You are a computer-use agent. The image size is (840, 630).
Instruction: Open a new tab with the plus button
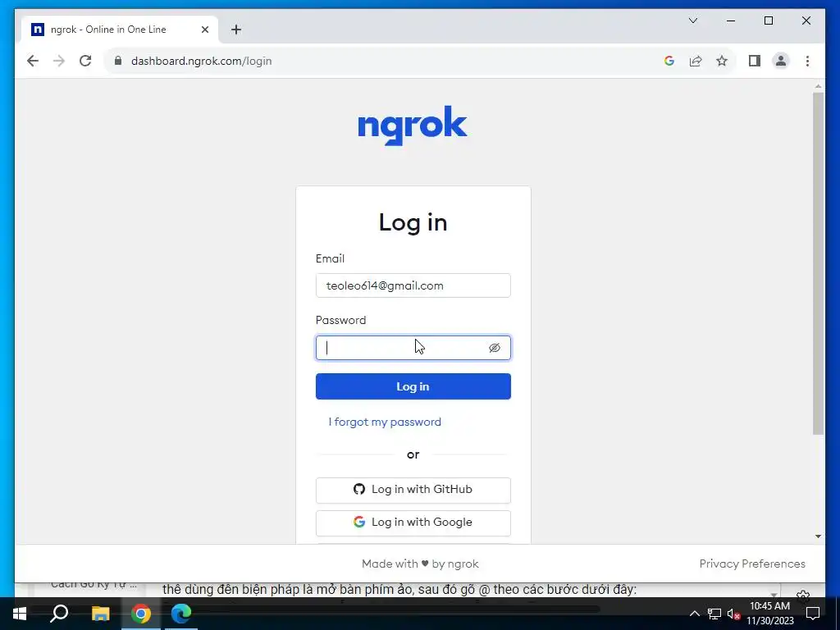[236, 30]
